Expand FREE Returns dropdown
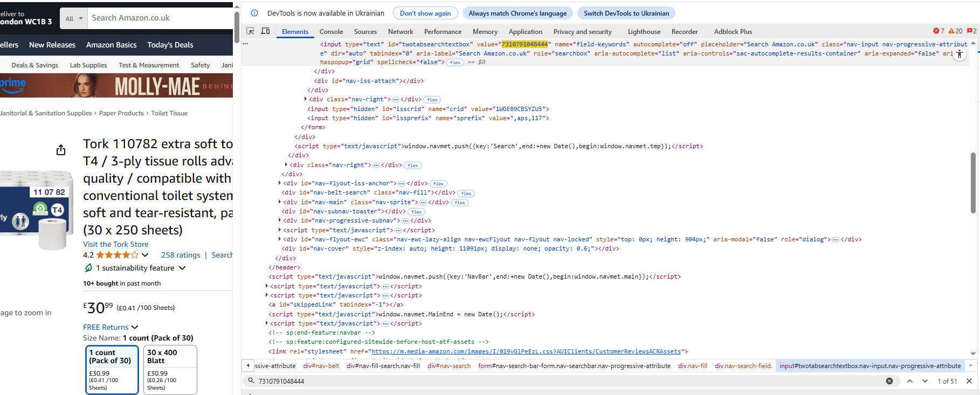Screen dimensions: 980x395 pos(135,327)
